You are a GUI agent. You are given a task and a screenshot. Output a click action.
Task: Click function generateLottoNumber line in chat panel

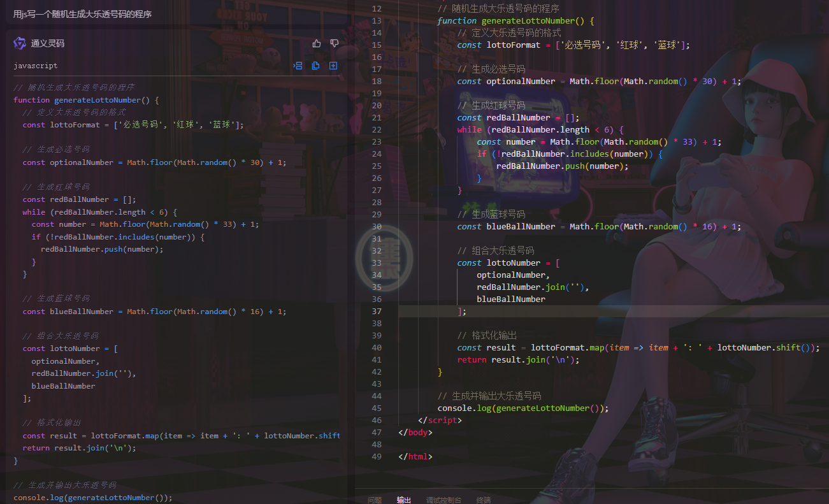86,100
